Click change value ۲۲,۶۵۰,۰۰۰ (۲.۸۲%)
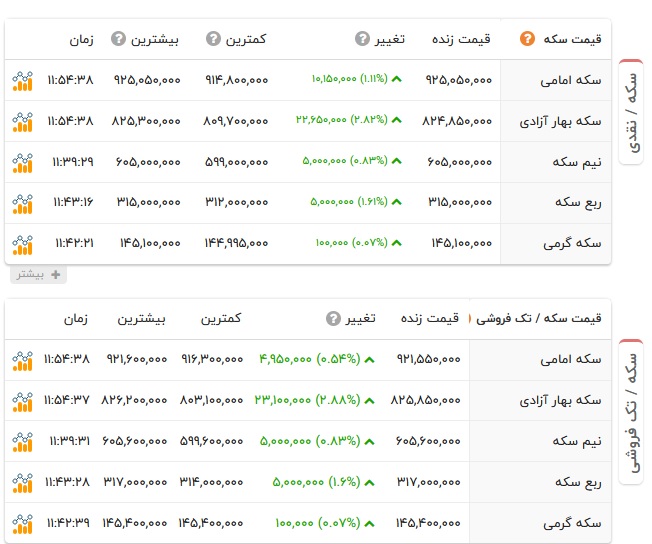The image size is (652, 544). point(342,120)
